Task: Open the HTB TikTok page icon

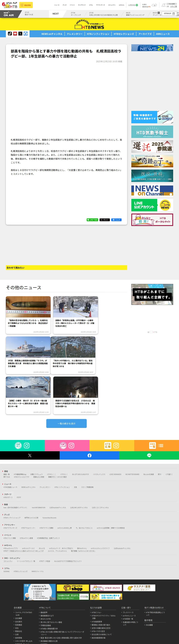Action: pyautogui.click(x=10, y=34)
